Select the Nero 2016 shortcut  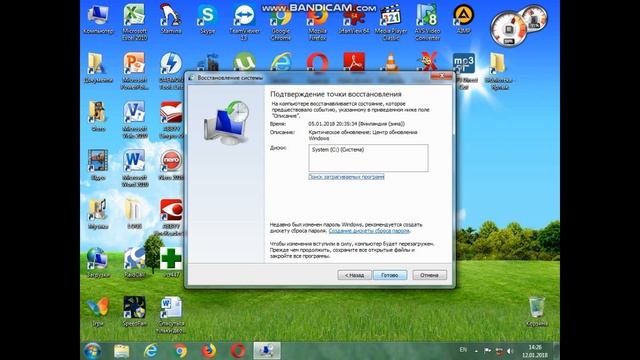coord(171,165)
